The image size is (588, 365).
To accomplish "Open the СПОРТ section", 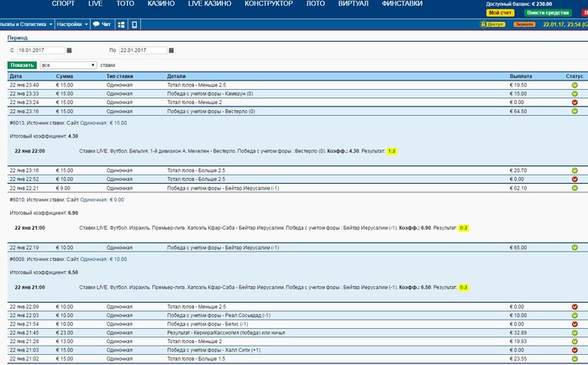I will (63, 3).
